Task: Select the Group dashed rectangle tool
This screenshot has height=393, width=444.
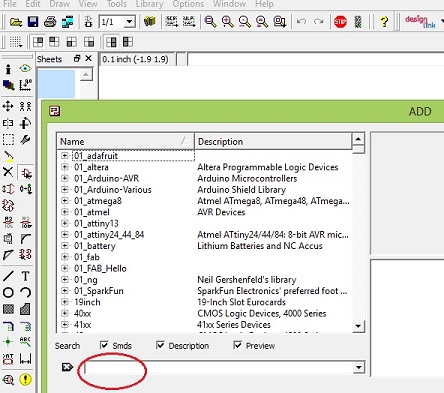Action: click(8, 139)
